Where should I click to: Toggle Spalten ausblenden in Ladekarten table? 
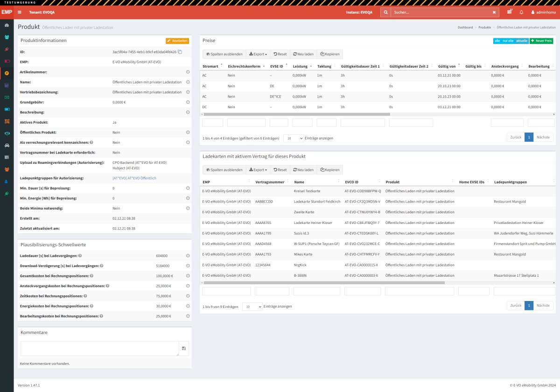click(224, 170)
